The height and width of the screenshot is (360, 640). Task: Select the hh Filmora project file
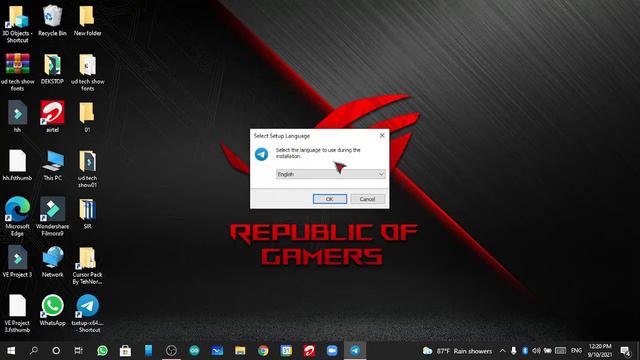pyautogui.click(x=17, y=117)
